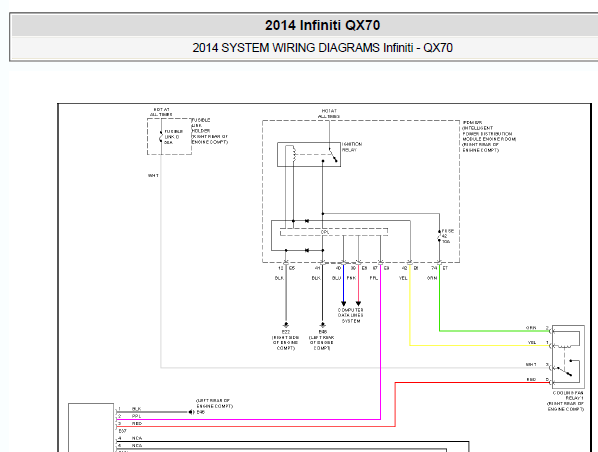Viewport: 598px width, 452px height.
Task: Click the 'PPL' label on connector pin 2
Action: [x=136, y=416]
